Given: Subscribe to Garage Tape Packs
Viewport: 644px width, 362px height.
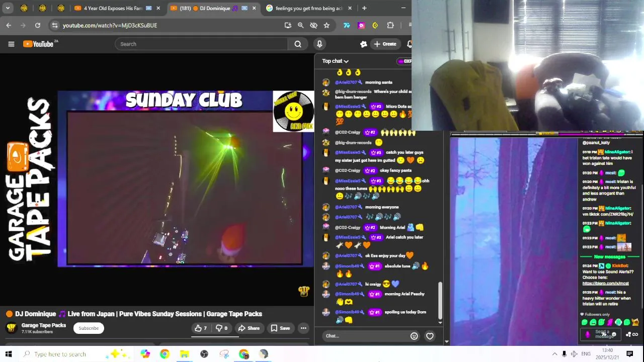Looking at the screenshot, I should [89, 328].
